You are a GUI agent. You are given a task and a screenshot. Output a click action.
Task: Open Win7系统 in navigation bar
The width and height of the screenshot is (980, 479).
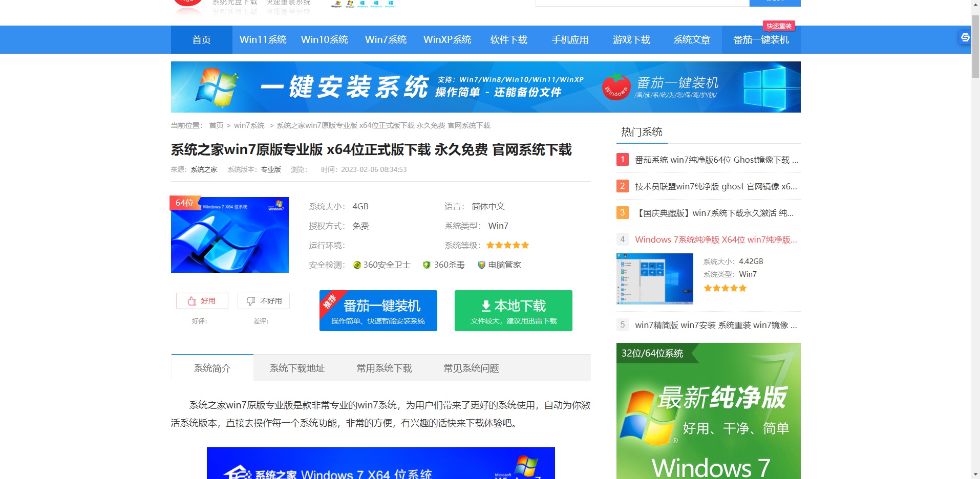pos(386,39)
